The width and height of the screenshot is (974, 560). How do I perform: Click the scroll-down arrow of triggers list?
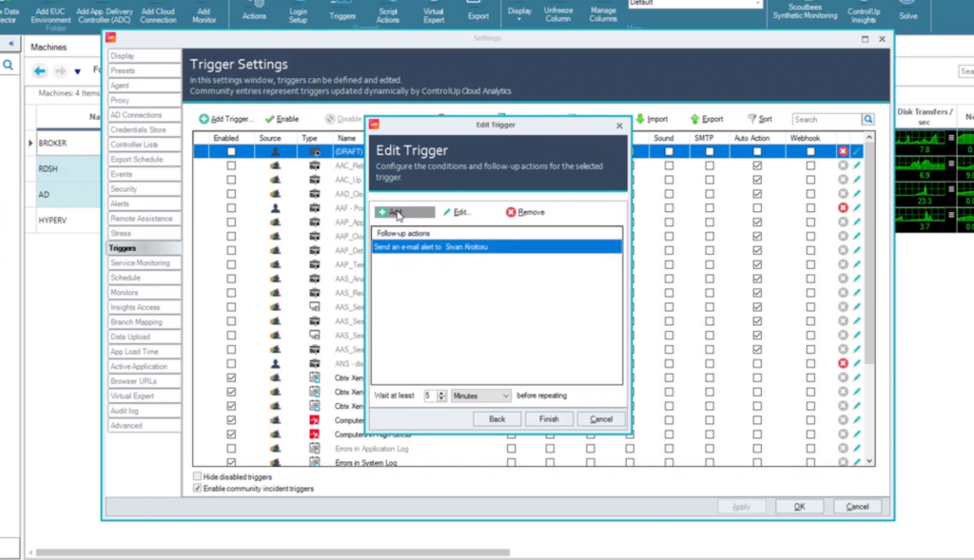pos(869,461)
